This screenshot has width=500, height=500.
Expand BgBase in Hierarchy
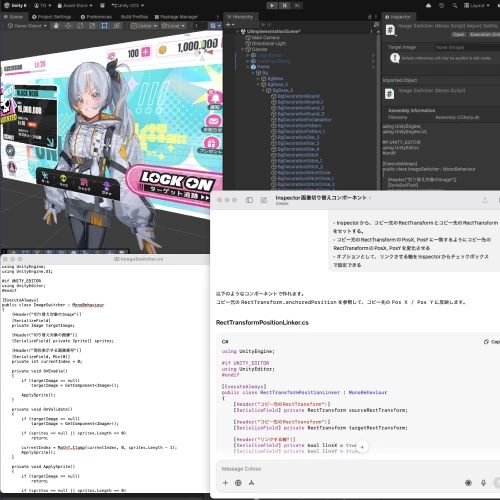coord(258,79)
